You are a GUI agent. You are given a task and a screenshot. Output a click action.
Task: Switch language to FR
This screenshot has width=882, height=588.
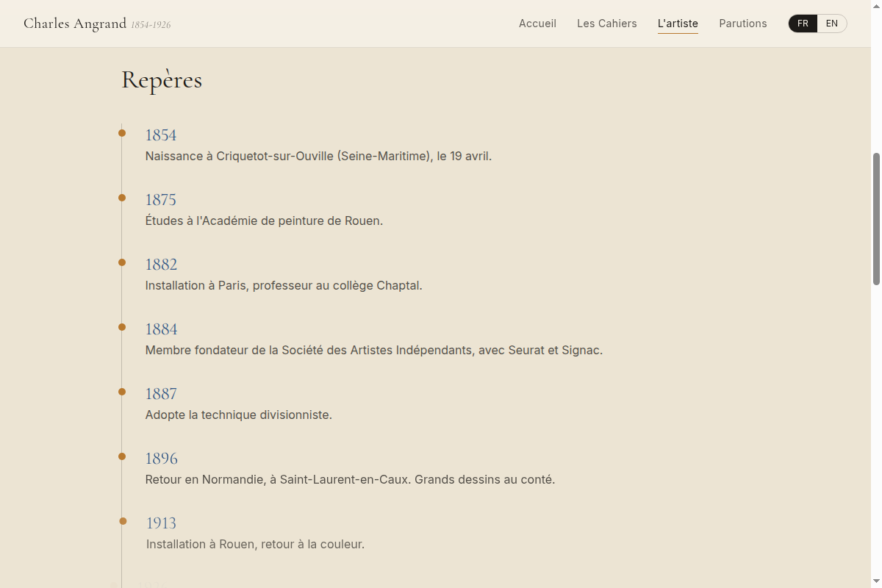(x=803, y=24)
